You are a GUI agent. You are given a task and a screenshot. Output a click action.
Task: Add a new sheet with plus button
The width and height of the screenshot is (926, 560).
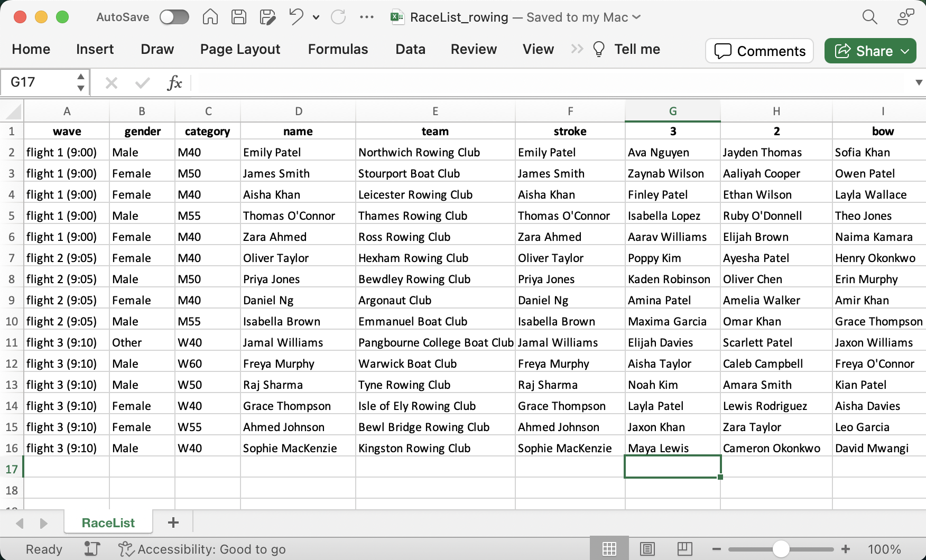click(x=173, y=522)
